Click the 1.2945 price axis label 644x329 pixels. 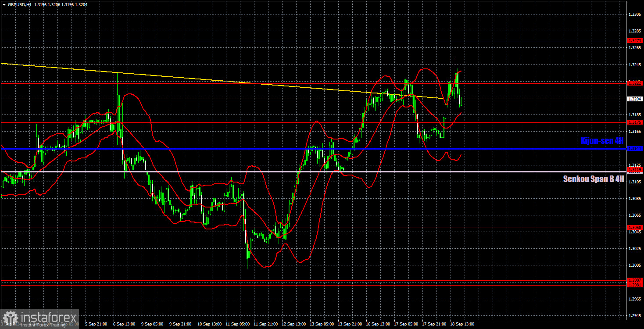click(635, 316)
